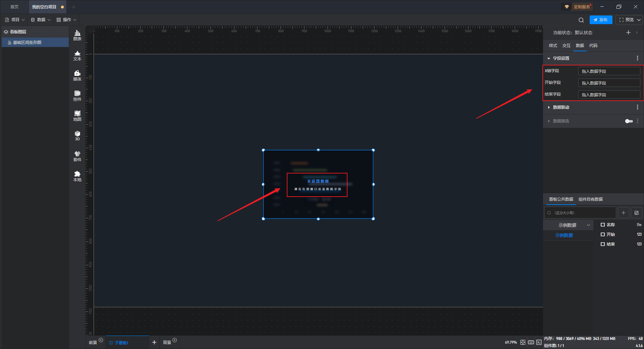Screen dimensions: 644x349
Task: Select the 基础区间条形图 layer
Action: click(x=35, y=43)
